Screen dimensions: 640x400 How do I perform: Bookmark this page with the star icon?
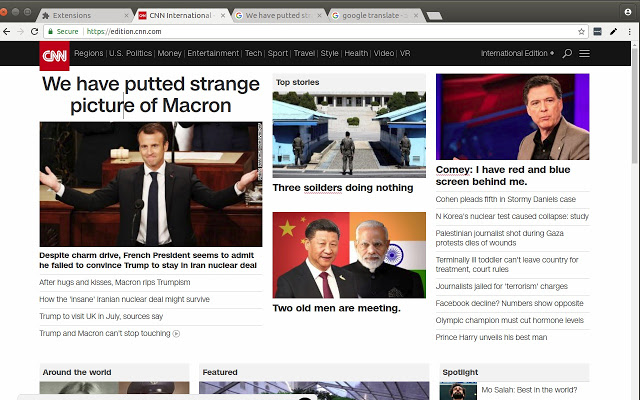581,32
